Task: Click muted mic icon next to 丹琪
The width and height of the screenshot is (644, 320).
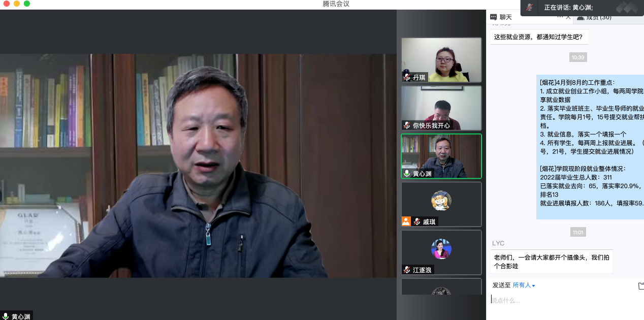Action: click(x=407, y=77)
